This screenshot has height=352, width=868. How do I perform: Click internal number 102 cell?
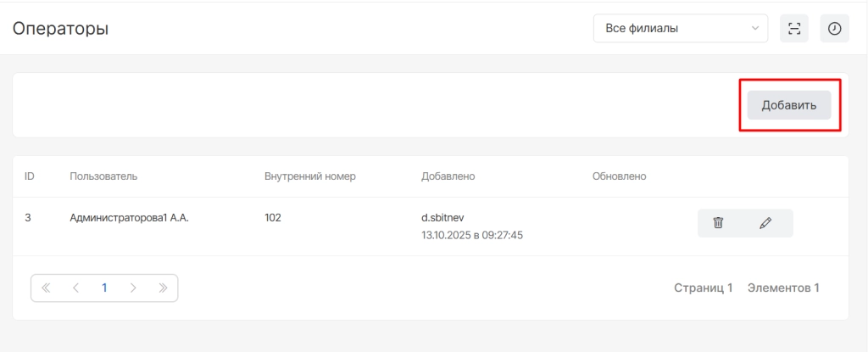point(273,218)
